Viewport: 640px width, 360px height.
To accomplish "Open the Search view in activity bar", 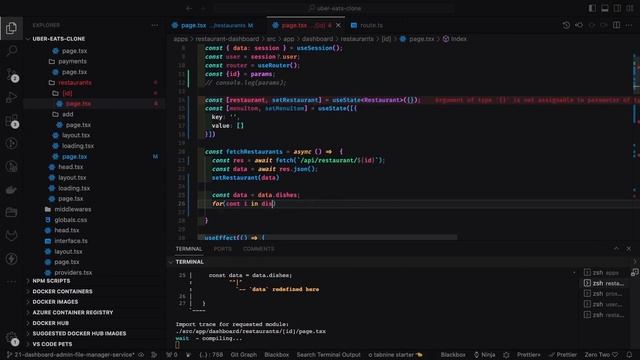I will pyautogui.click(x=11, y=51).
